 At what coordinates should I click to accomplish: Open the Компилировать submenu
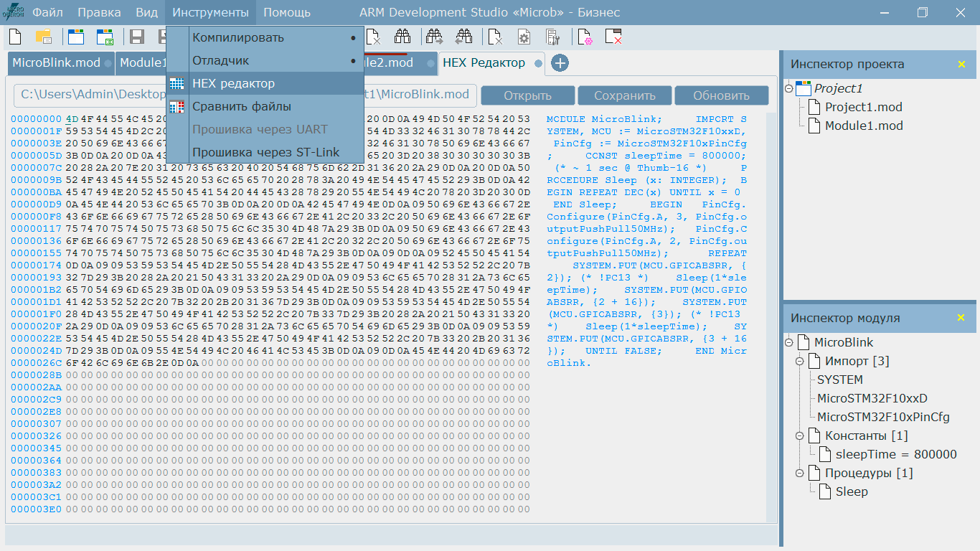265,37
